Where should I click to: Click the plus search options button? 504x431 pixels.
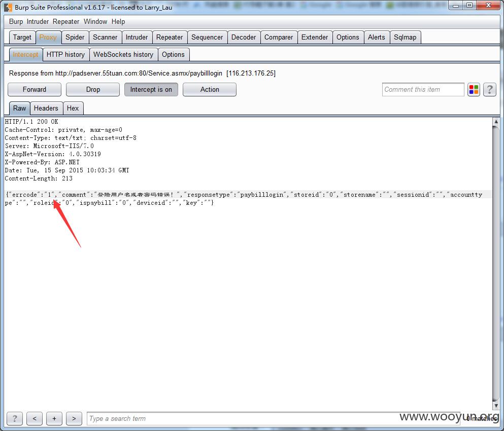[x=54, y=418]
